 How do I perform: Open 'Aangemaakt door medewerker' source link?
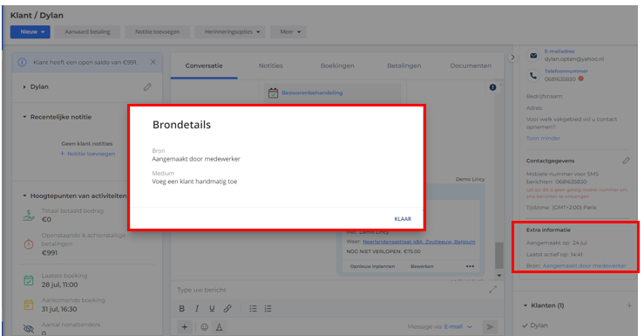point(585,265)
